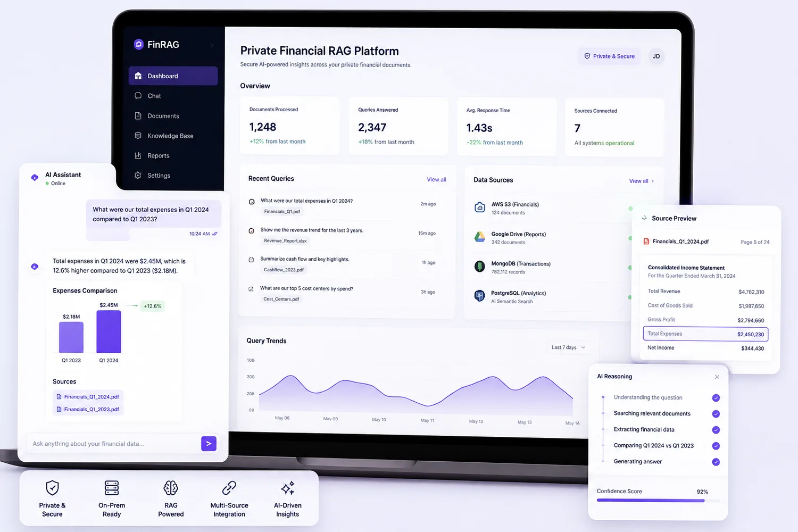Image resolution: width=798 pixels, height=532 pixels.
Task: Select the Total Revenue row in preview
Action: click(x=705, y=292)
